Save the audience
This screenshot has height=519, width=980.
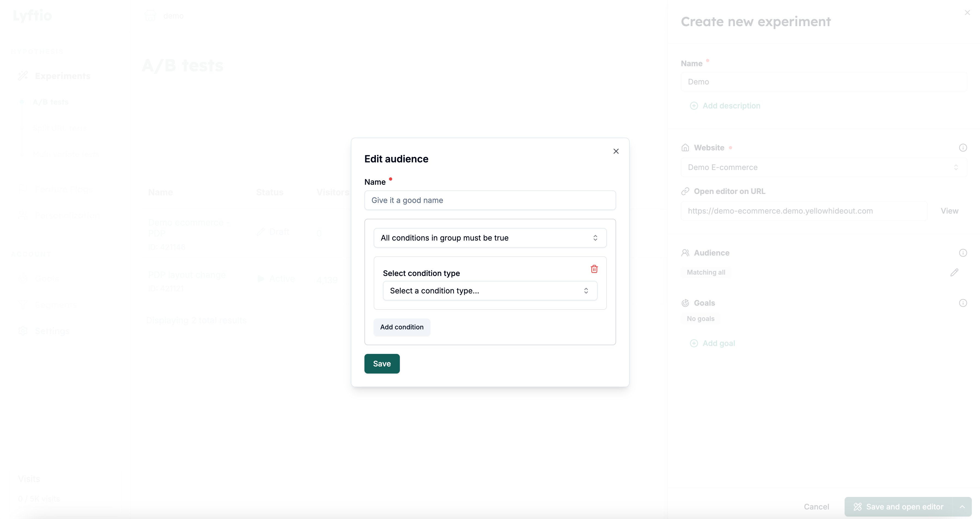(382, 364)
